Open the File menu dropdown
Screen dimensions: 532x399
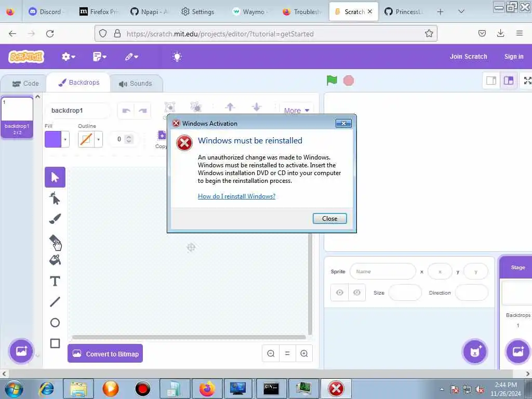click(100, 57)
